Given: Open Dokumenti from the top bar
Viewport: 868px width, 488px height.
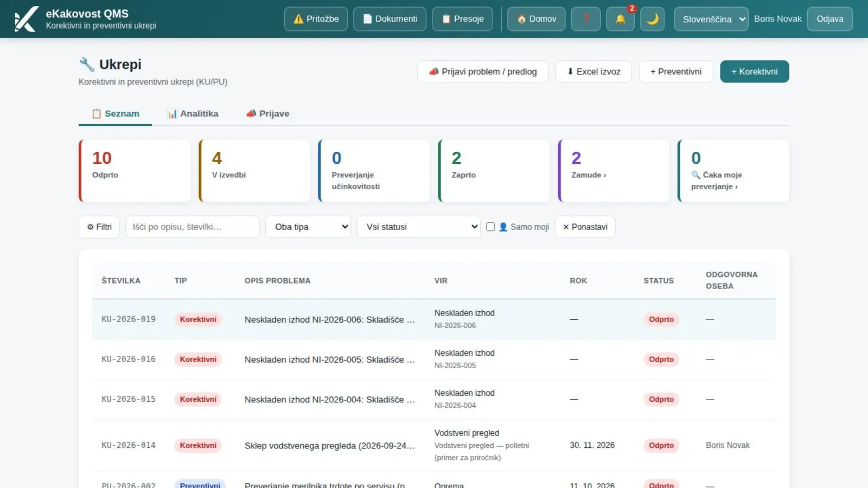Looking at the screenshot, I should [x=390, y=19].
